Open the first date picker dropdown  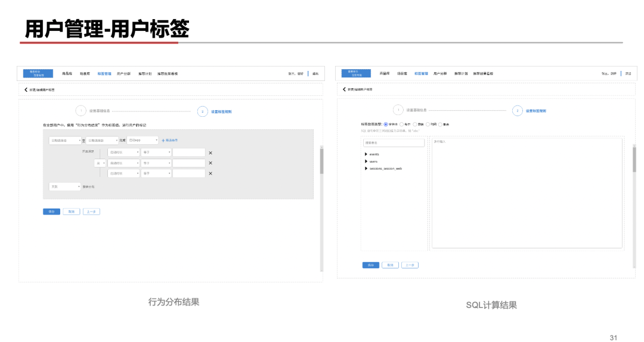tap(65, 141)
